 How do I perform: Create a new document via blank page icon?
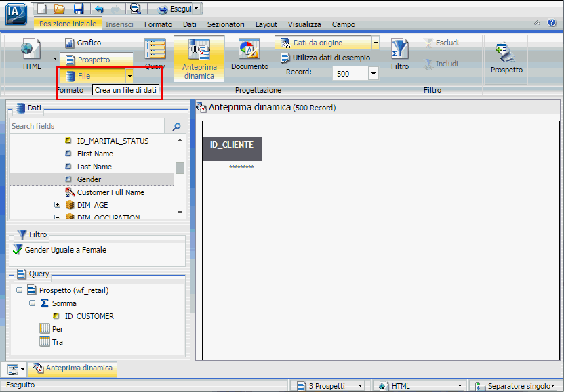point(42,9)
